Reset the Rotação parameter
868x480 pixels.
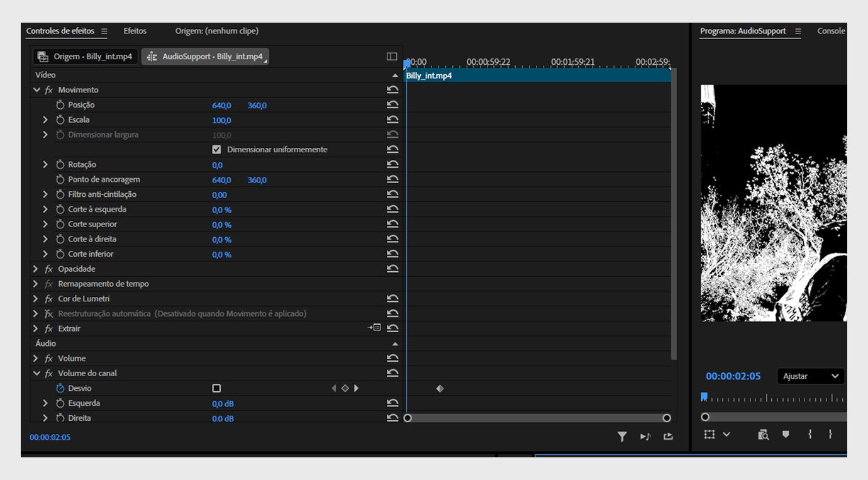point(392,165)
